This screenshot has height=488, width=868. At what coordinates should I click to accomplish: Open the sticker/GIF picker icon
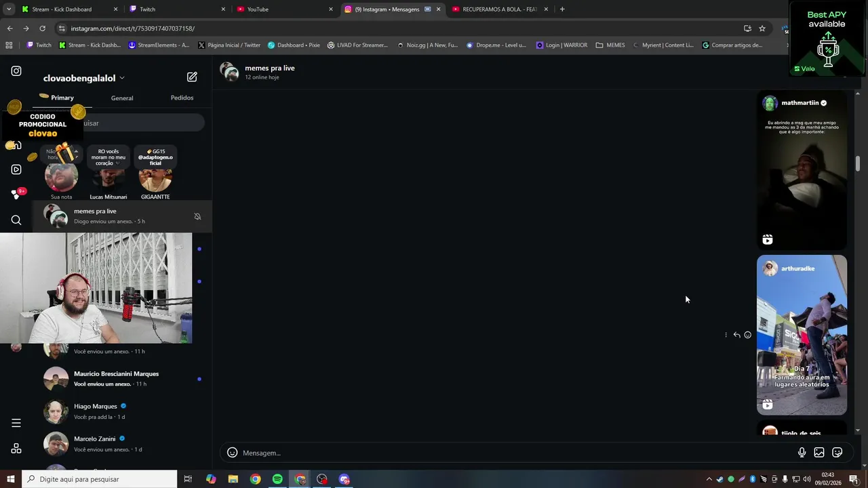tap(837, 453)
